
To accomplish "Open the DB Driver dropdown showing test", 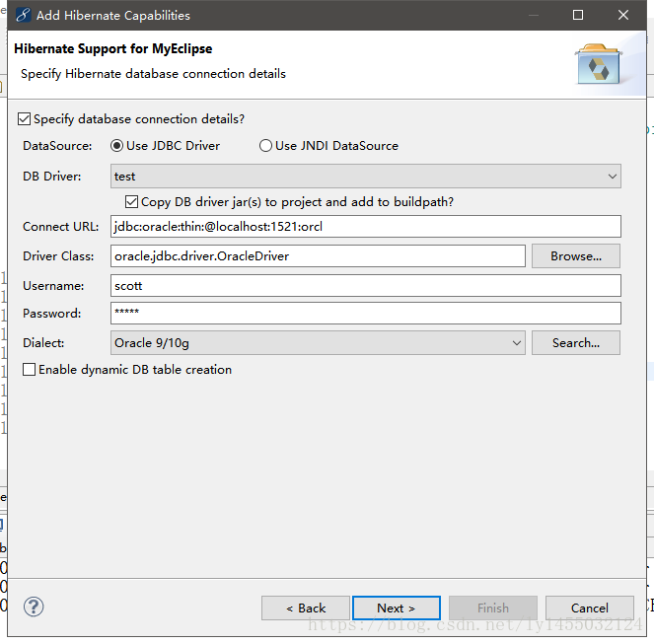I will [366, 176].
